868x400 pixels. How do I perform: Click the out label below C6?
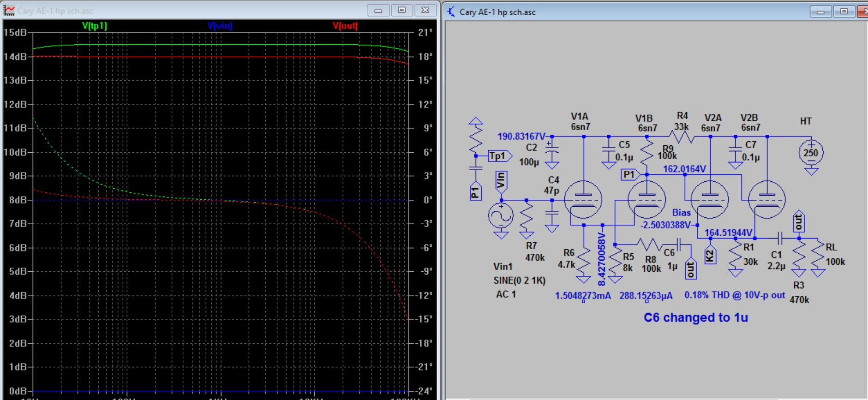(x=690, y=269)
